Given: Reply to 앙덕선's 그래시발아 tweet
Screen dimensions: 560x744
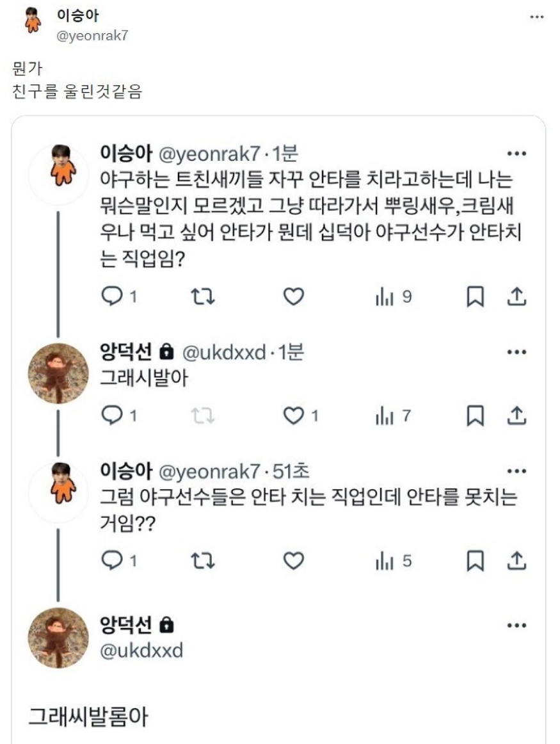Looking at the screenshot, I should click(113, 416).
